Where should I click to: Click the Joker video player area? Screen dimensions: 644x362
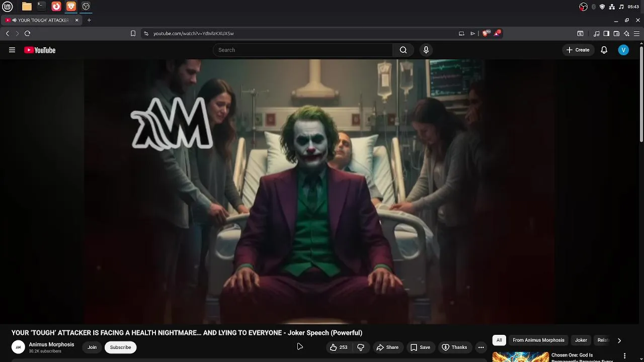(x=319, y=192)
